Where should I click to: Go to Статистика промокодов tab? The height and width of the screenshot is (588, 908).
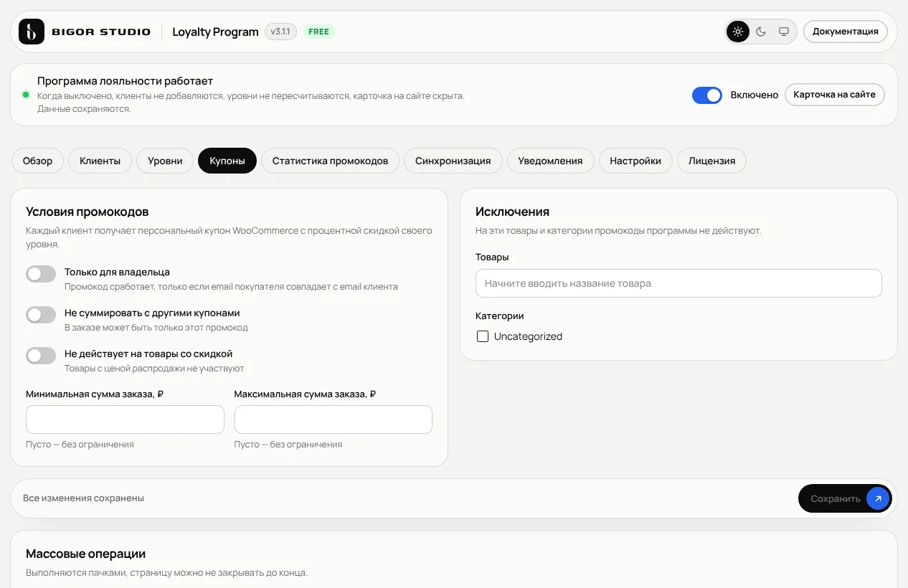(x=330, y=161)
